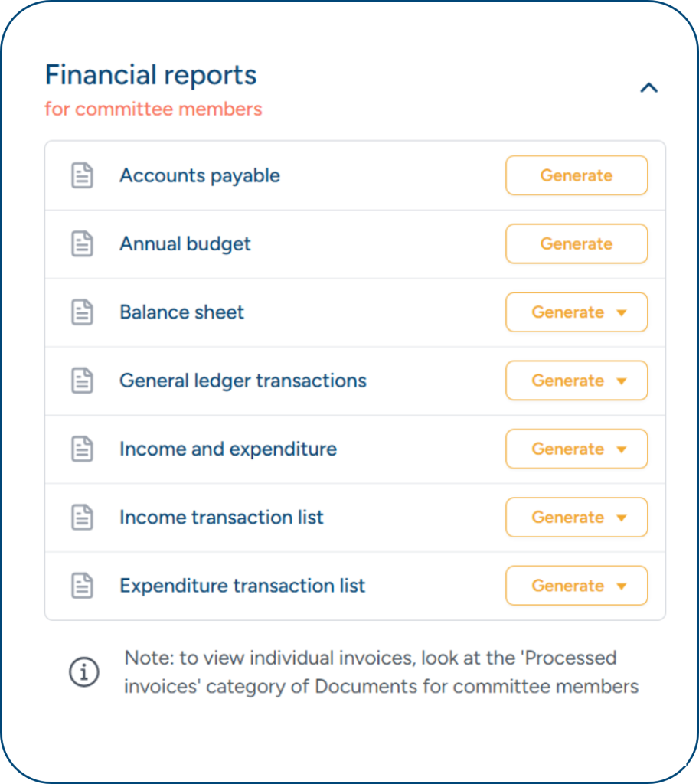
Task: Click the Financial reports heading
Action: pos(151,75)
